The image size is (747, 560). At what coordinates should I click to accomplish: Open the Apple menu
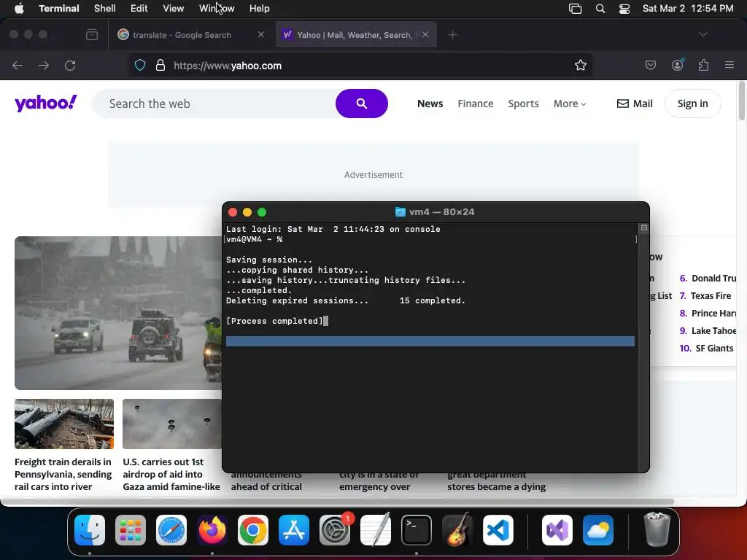click(x=19, y=9)
